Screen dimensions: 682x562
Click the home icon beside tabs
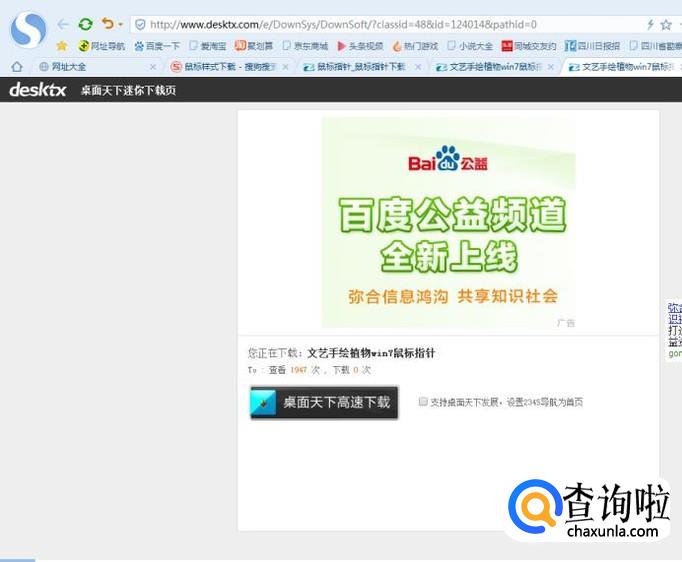click(17, 67)
